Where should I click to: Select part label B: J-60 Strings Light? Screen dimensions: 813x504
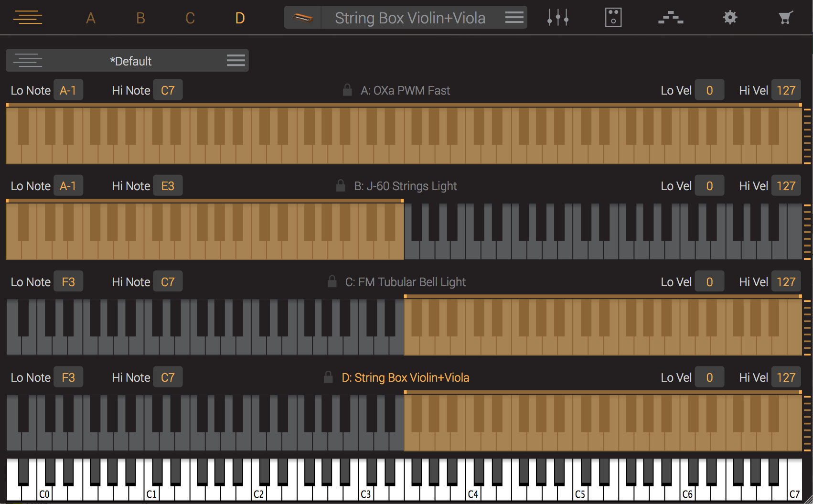pyautogui.click(x=406, y=186)
